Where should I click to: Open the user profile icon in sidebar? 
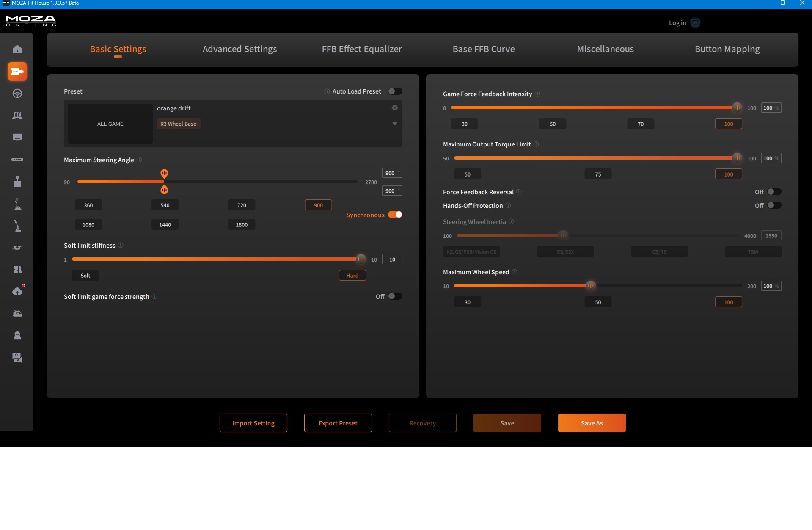[17, 336]
